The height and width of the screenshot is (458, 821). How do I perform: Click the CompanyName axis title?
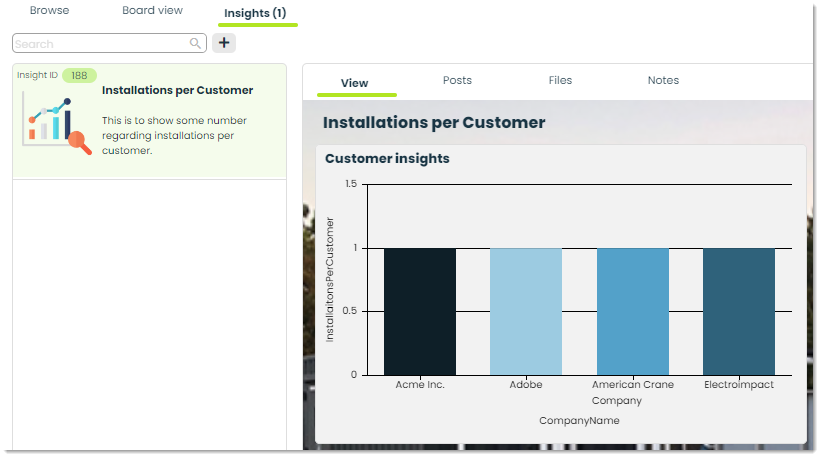pos(580,421)
